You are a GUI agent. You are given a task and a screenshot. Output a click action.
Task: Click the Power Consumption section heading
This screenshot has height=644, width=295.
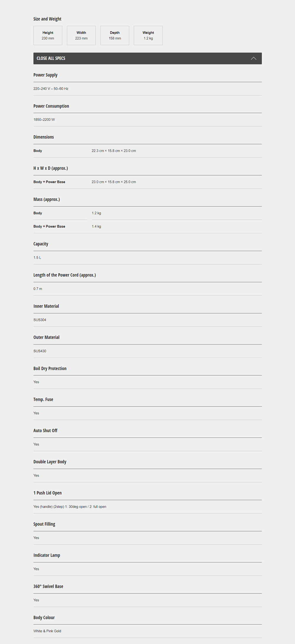click(x=51, y=106)
